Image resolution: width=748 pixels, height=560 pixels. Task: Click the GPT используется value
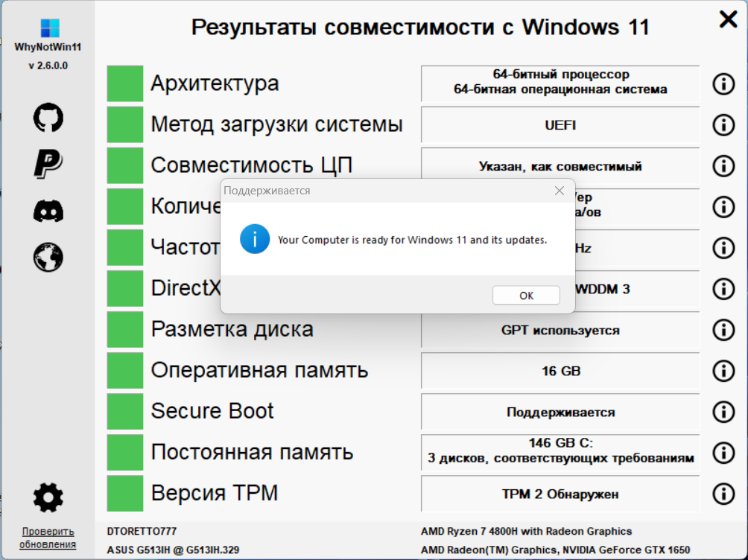point(560,330)
